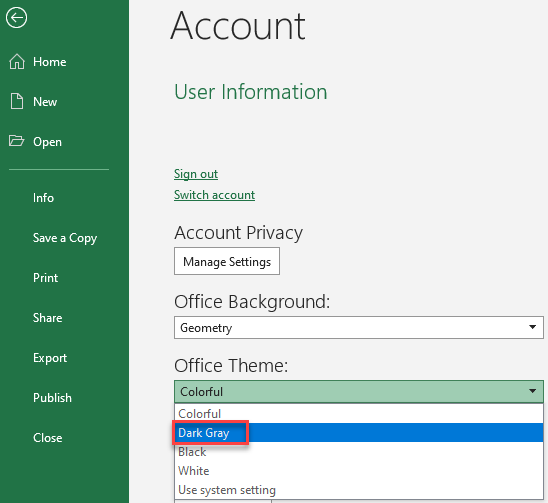The width and height of the screenshot is (548, 503).
Task: Click the Office Theme Colorful combo box
Action: [359, 391]
